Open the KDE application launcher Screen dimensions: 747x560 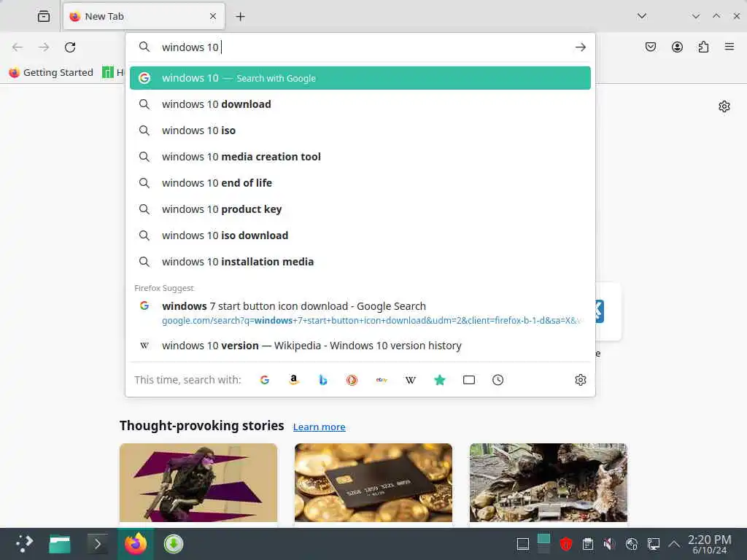click(x=24, y=544)
